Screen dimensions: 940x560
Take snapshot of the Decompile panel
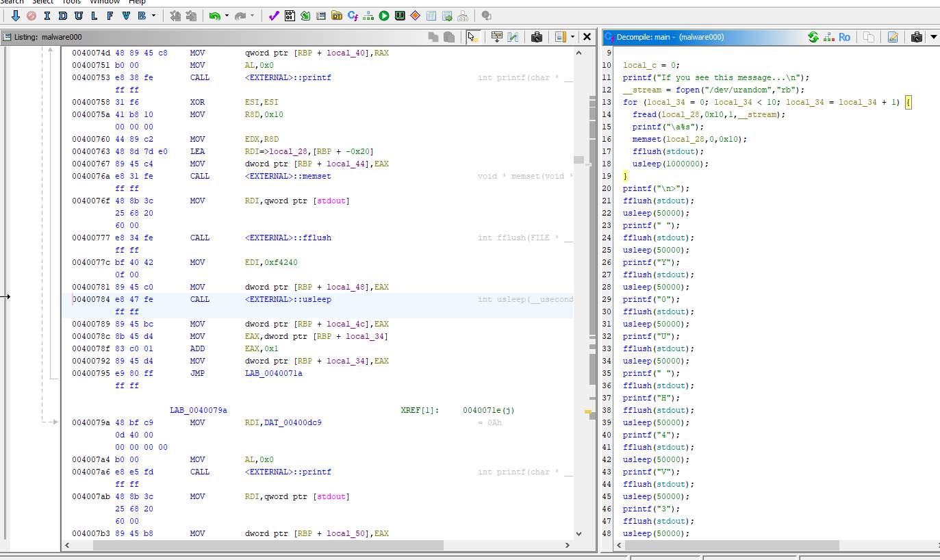click(916, 37)
